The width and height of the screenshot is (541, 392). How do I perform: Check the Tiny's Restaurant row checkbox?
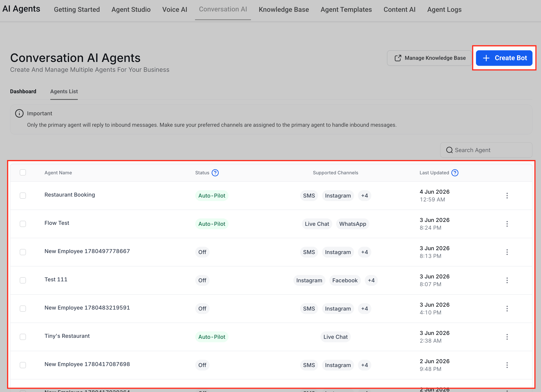pos(23,337)
